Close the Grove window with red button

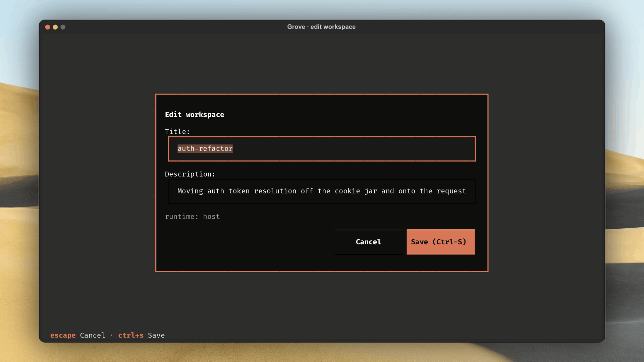[48, 27]
